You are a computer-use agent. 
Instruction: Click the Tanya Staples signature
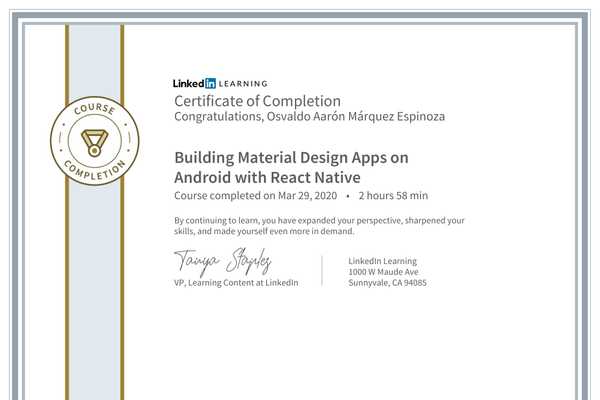(223, 262)
